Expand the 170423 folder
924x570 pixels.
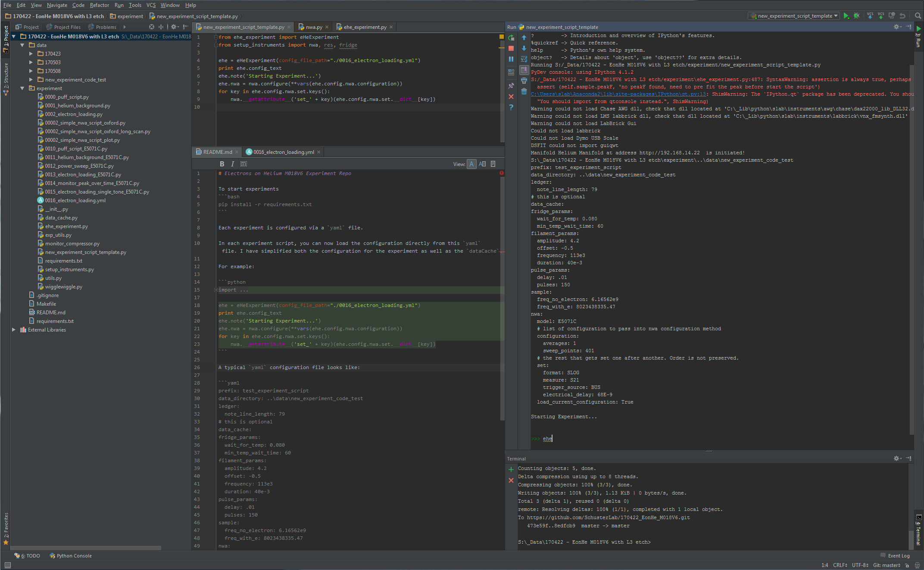[31, 53]
